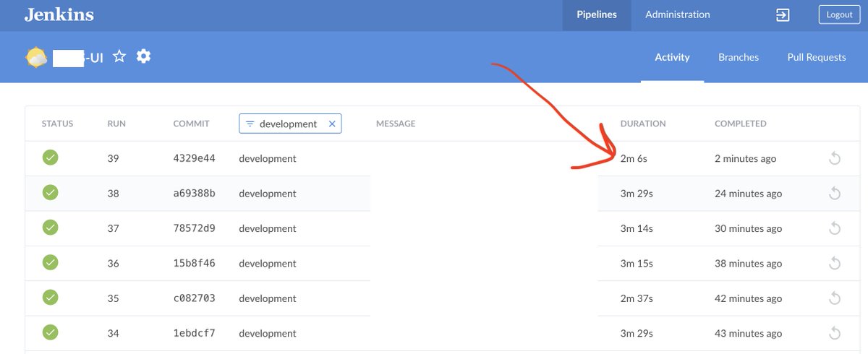Click the go-to-classic exit icon
Viewport: 868px width, 354px height.
click(783, 15)
